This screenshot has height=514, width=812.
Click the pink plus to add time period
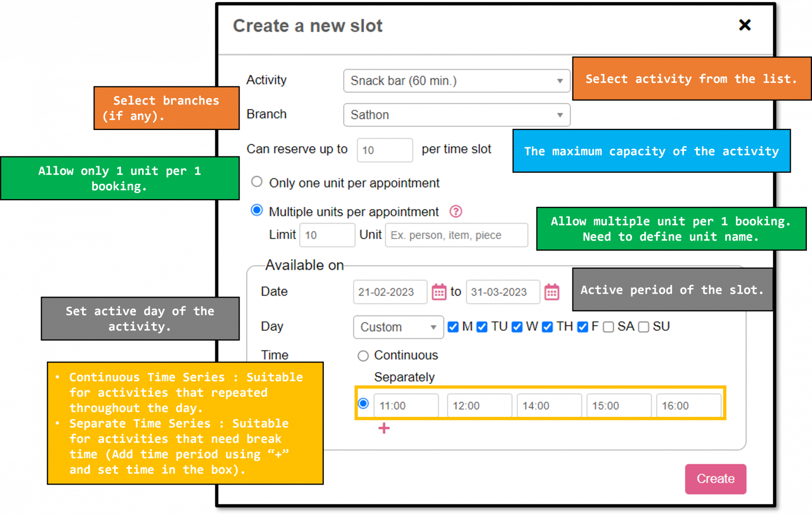(x=384, y=428)
